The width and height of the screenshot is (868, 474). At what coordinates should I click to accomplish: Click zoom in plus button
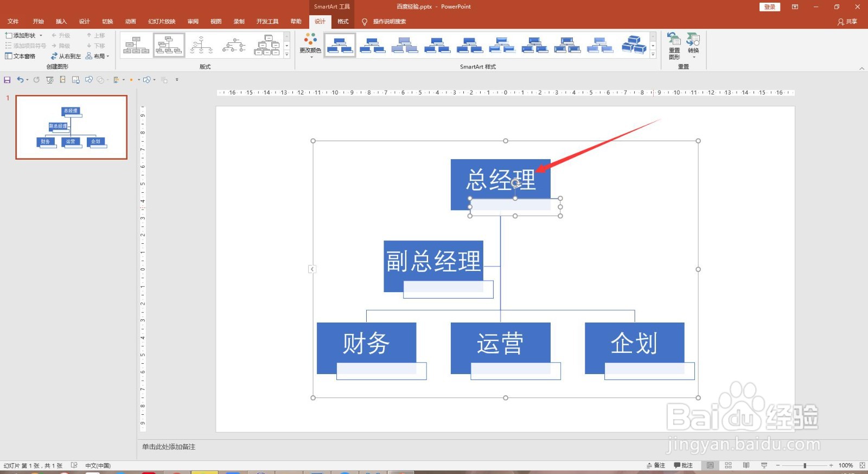pos(831,465)
